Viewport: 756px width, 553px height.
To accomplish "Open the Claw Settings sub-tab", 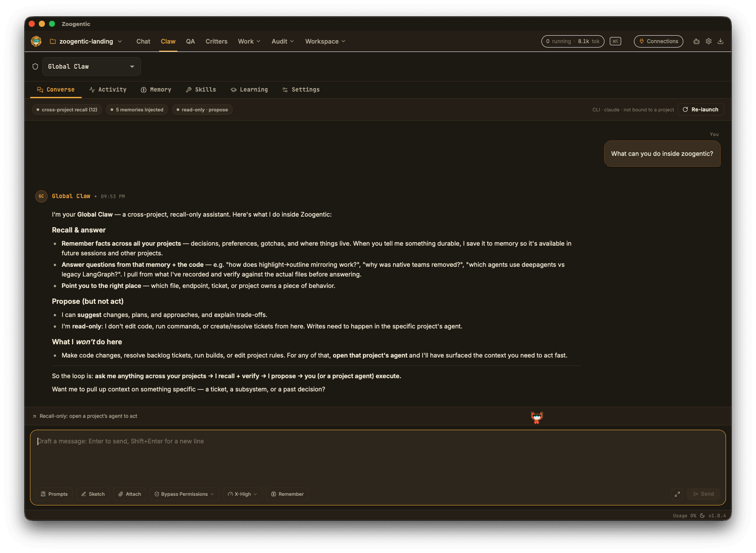I will [x=301, y=90].
